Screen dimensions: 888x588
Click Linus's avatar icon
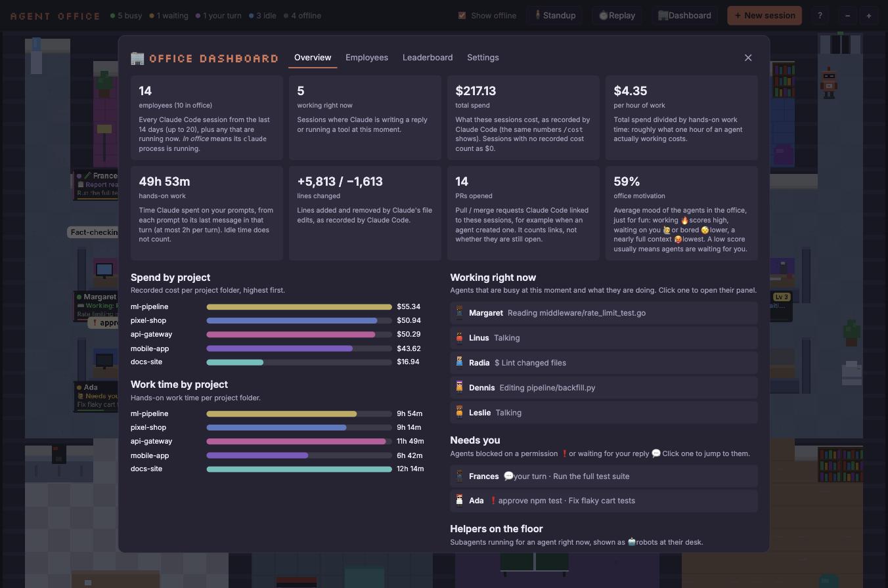tap(460, 338)
